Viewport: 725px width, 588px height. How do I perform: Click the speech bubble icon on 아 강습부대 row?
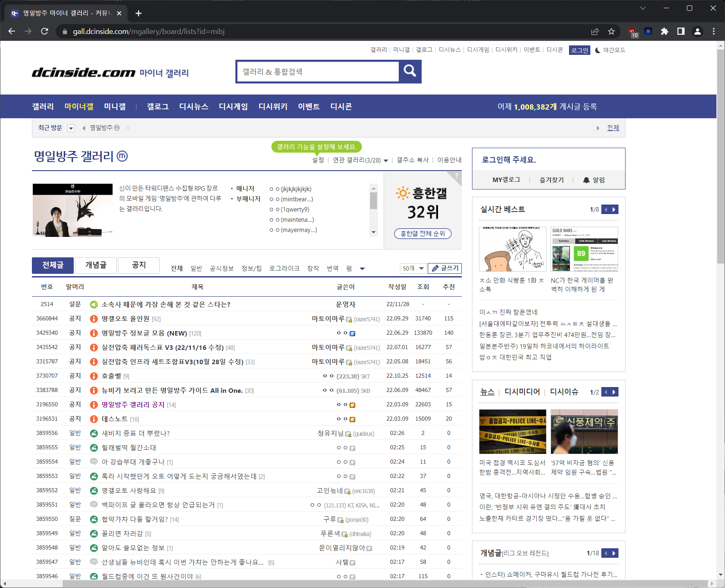tap(94, 462)
